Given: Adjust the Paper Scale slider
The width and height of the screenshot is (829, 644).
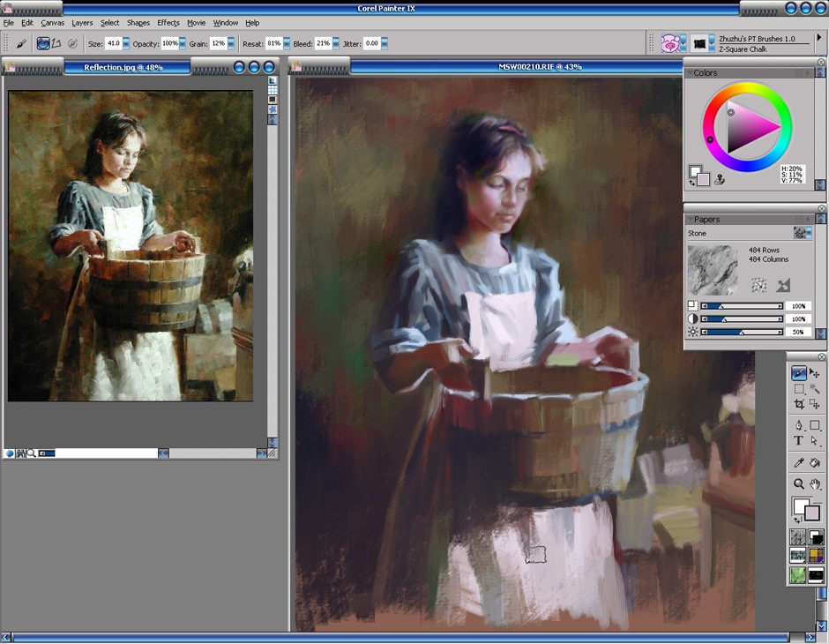Looking at the screenshot, I should pyautogui.click(x=743, y=306).
